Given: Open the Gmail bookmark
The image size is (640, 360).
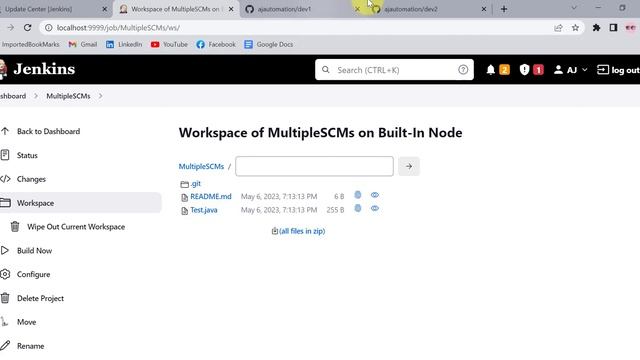Looking at the screenshot, I should 83,44.
